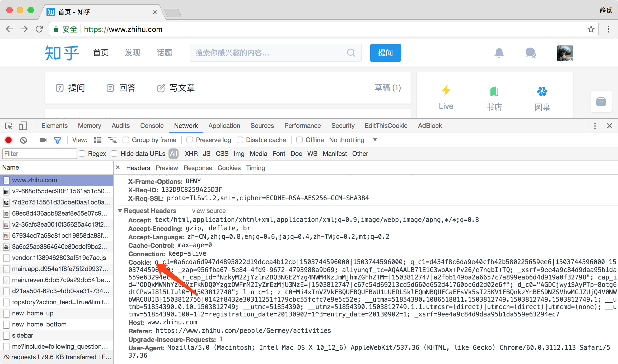Image resolution: width=618 pixels, height=364 pixels.
Task: Select the new_home_bottom request
Action: click(x=57, y=324)
